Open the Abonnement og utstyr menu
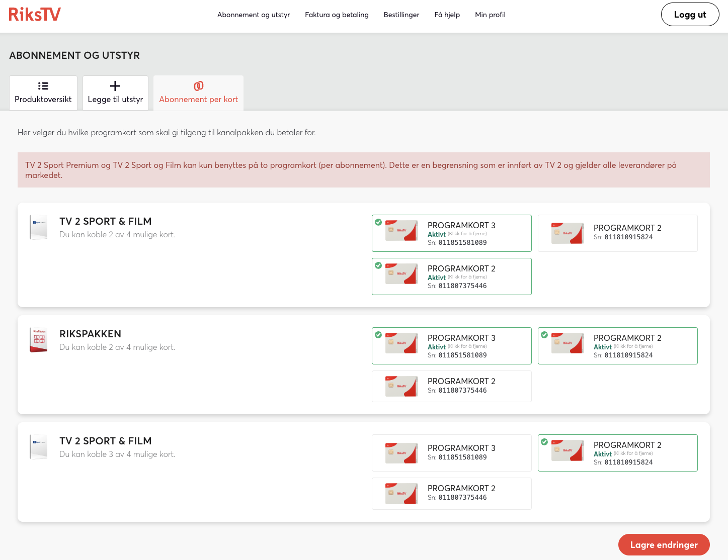 tap(254, 15)
